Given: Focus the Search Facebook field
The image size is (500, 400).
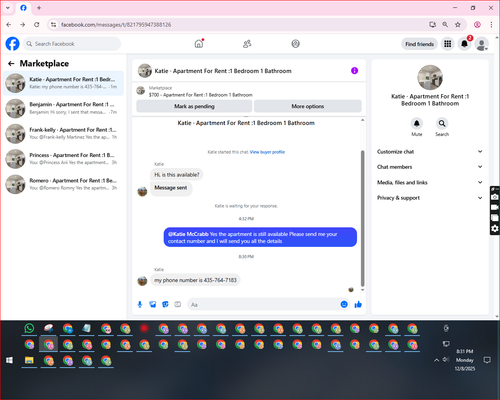Looking at the screenshot, I should [x=72, y=44].
